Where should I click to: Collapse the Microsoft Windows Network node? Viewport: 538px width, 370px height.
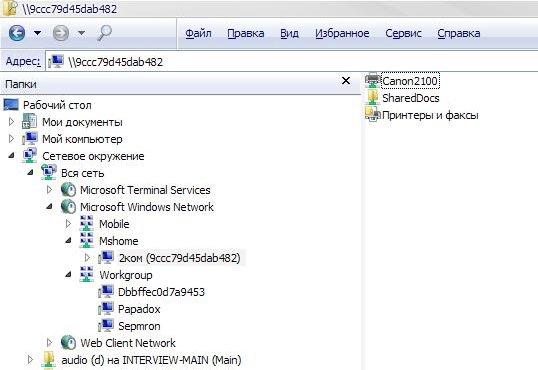tap(49, 206)
